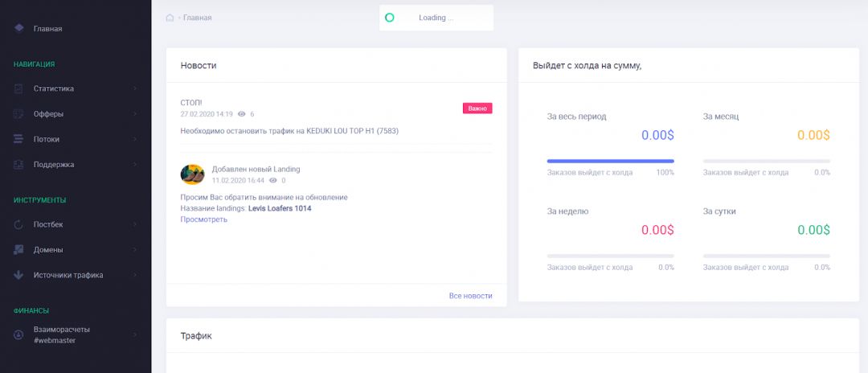The height and width of the screenshot is (373, 868).
Task: Click the Важно badge
Action: 477,109
